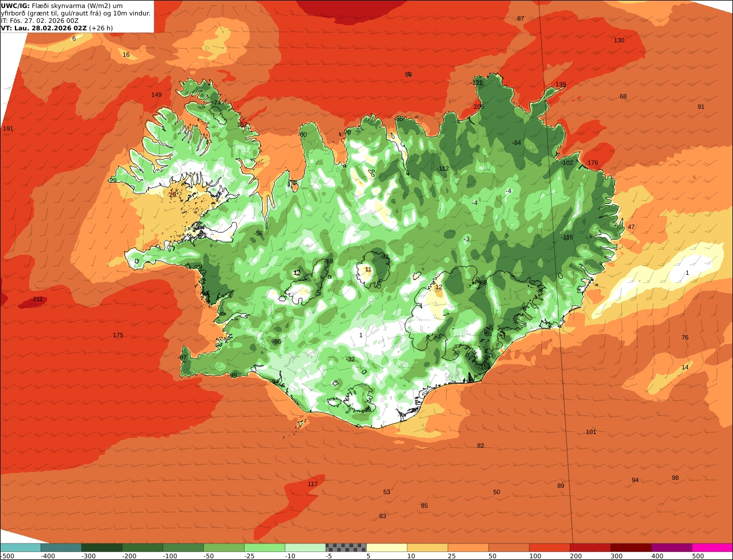Click the legend swatch between -400 and -300
Image resolution: width=733 pixels, height=560 pixels.
(61, 547)
